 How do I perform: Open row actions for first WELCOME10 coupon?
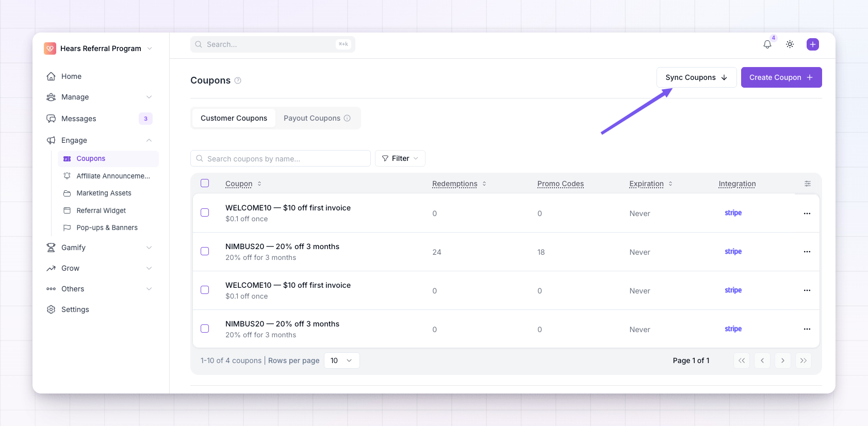[x=807, y=214]
